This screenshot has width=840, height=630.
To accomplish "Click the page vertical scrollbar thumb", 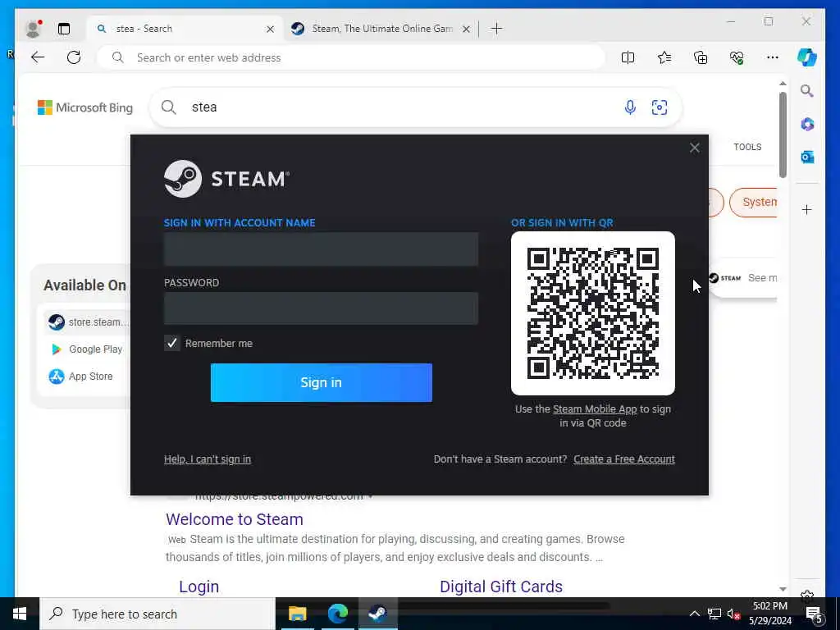I will pos(783,135).
